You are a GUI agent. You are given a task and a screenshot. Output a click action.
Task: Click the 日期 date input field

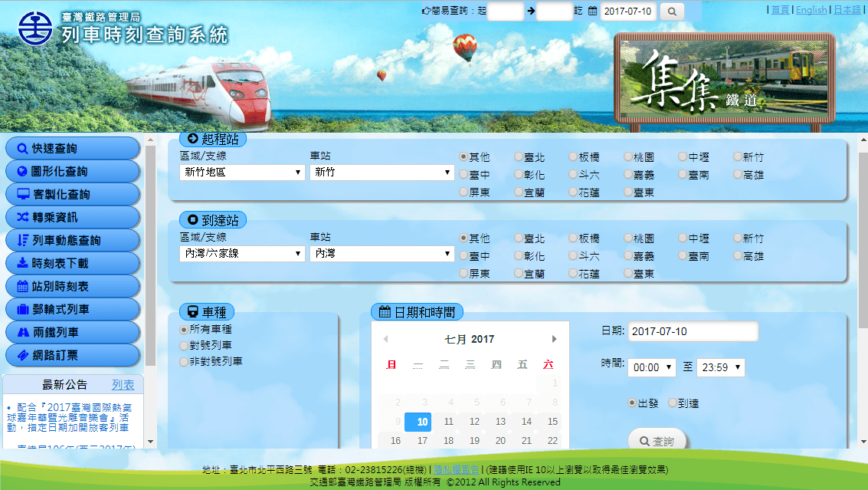point(693,331)
